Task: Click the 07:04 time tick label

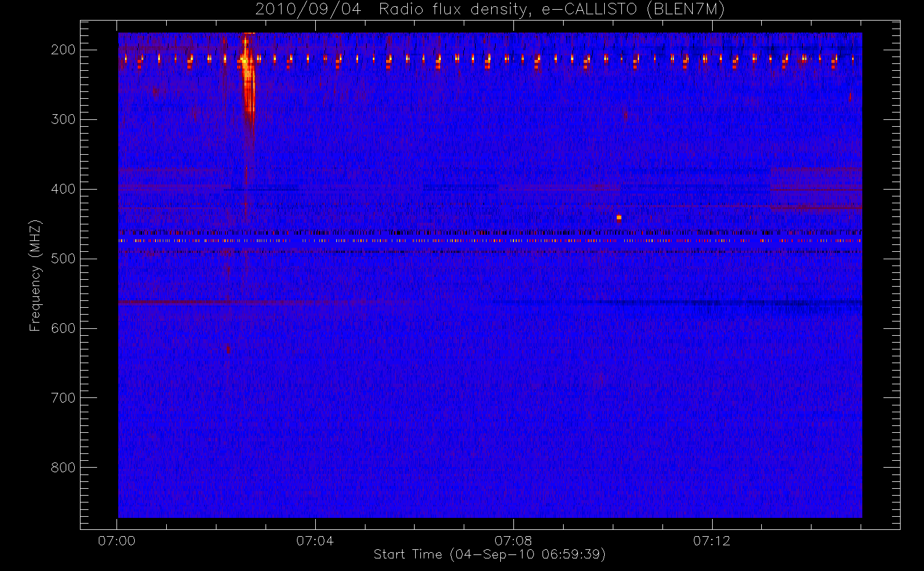Action: pos(315,541)
